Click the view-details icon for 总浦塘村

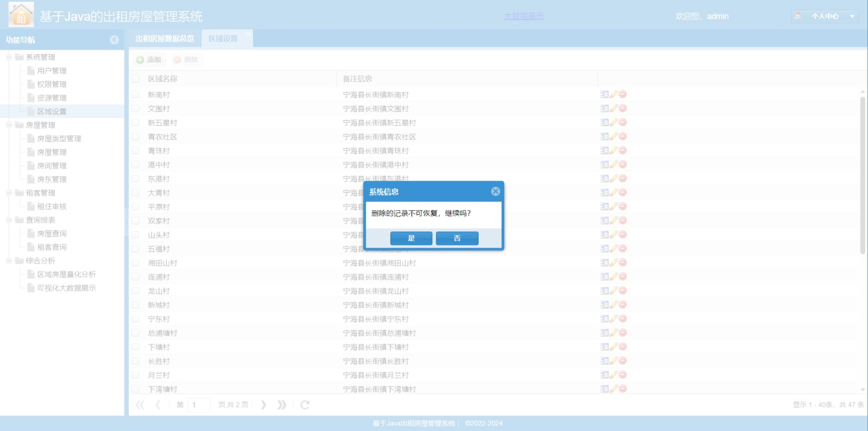click(x=605, y=333)
